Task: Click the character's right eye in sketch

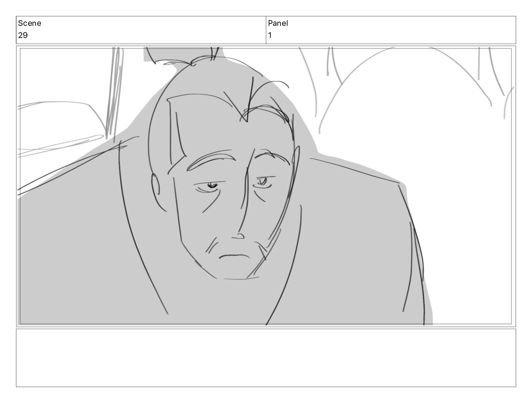Action: point(263,182)
